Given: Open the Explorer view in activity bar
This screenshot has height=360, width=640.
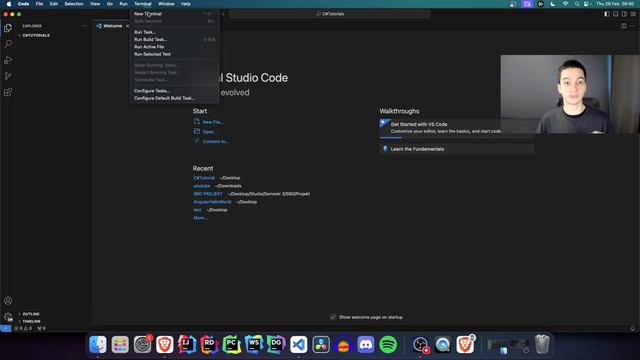Looking at the screenshot, I should pos(8,28).
